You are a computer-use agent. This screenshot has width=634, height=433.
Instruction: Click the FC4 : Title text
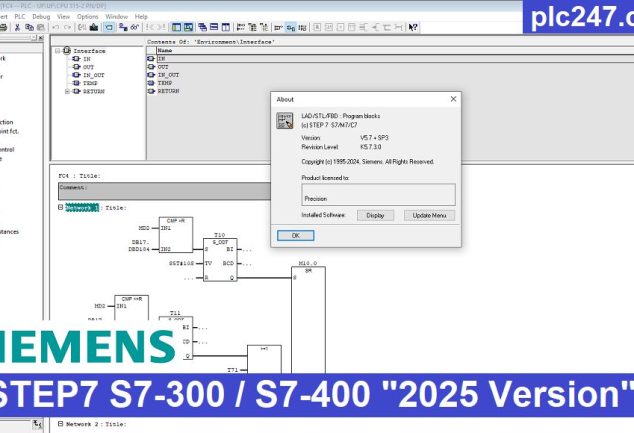tap(79, 176)
